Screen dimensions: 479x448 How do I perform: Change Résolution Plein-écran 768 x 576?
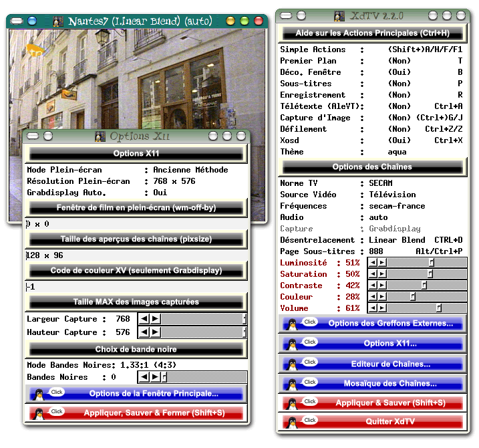coord(174,181)
